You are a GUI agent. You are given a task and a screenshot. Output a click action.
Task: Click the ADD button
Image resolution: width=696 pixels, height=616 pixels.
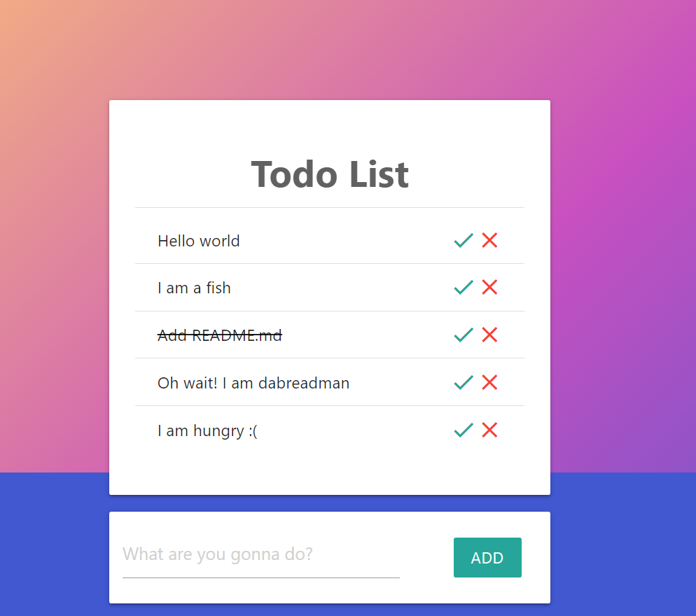[x=487, y=557]
